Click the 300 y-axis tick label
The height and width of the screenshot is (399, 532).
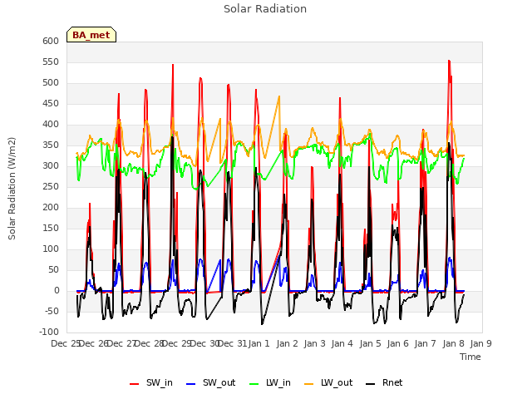tap(51, 166)
